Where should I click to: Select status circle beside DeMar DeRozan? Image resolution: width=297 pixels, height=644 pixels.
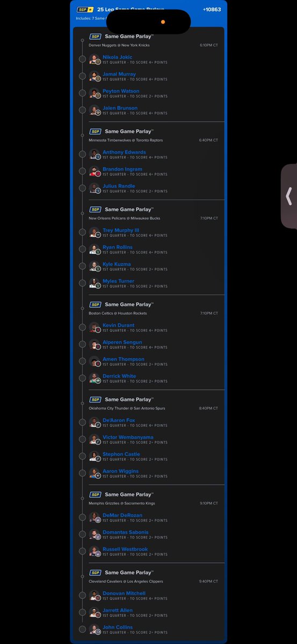[82, 517]
